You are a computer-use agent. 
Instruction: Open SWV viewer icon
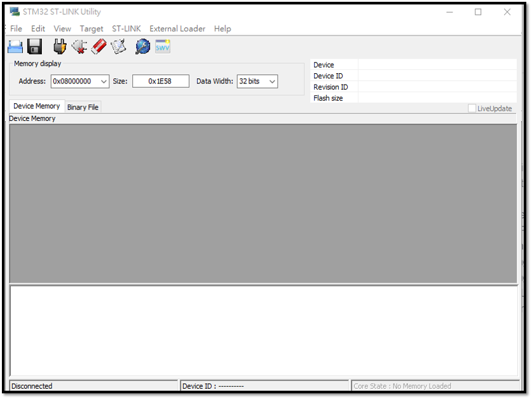point(163,46)
